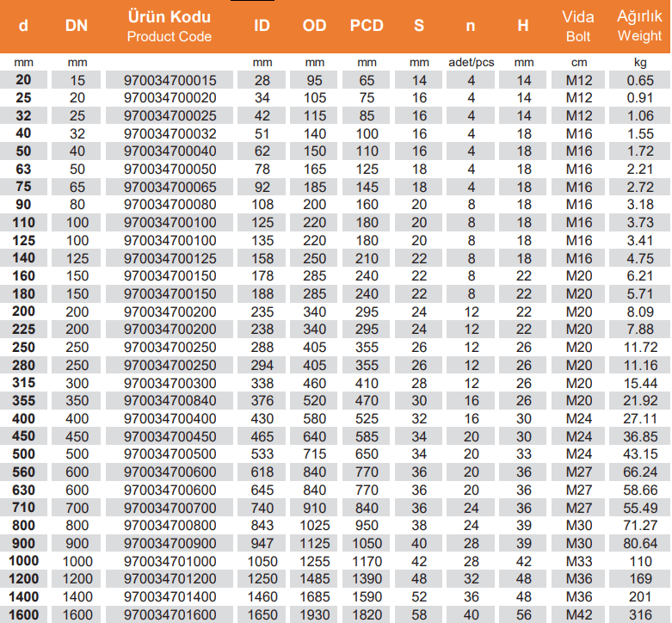Screen dimensions: 672x623
Task: Click the M33 bolt cell
Action: pos(578,561)
